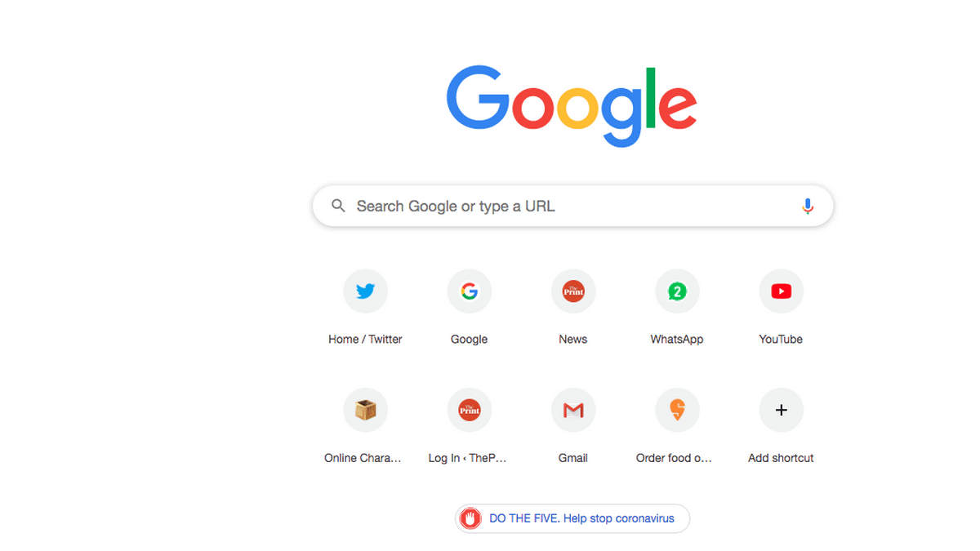Open the DO THE FIVE coronavirus link
The height and width of the screenshot is (551, 980).
tap(581, 518)
